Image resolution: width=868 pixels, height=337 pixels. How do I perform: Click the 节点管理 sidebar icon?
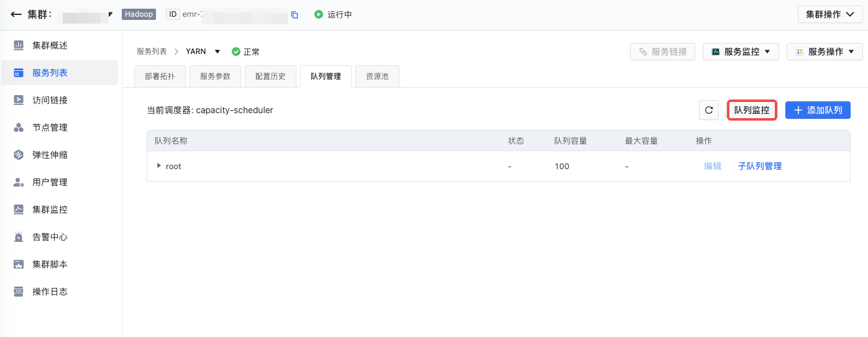[19, 127]
